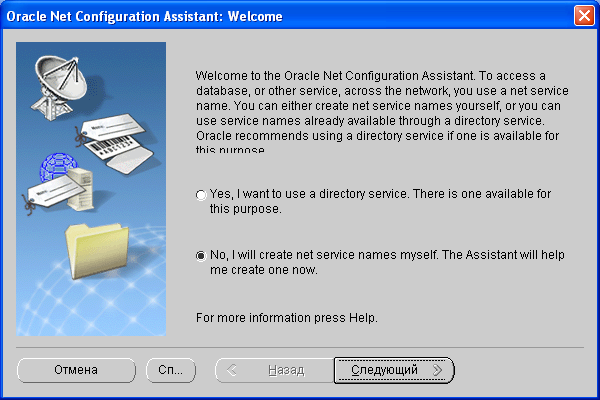
Task: Click the welcome paragraph starting 'Welcome to the Oracle Net'
Action: tap(382, 111)
